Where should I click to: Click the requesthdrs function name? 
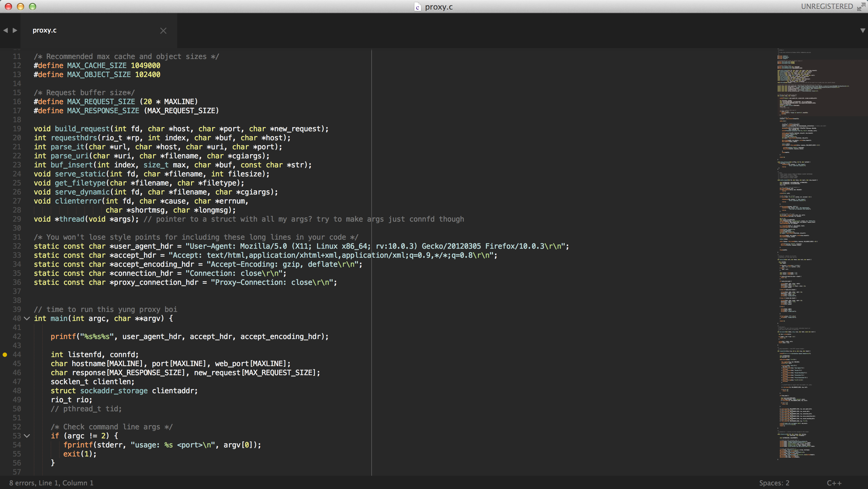(74, 138)
